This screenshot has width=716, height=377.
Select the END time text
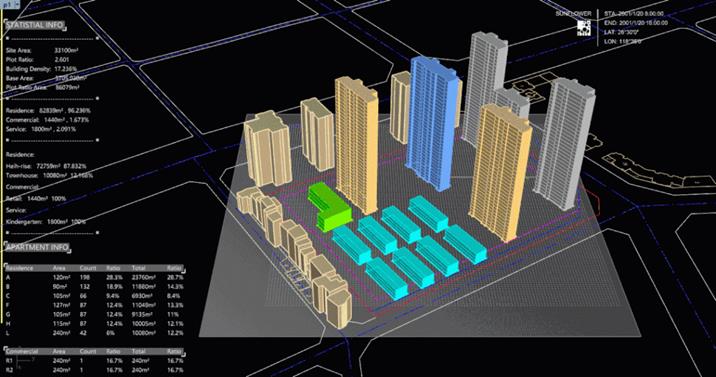click(636, 23)
